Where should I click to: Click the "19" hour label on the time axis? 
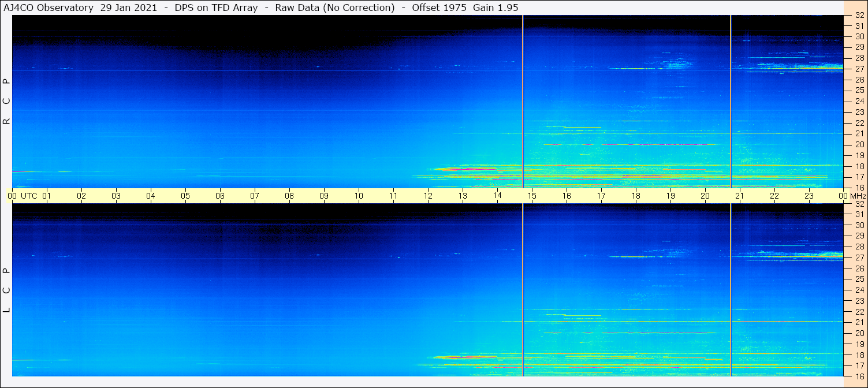click(x=670, y=196)
